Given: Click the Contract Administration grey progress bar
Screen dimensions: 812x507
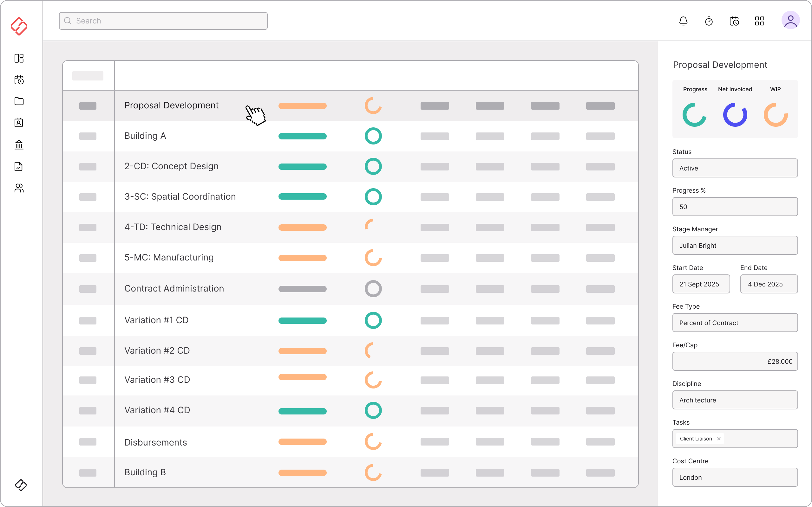Looking at the screenshot, I should pyautogui.click(x=302, y=289).
